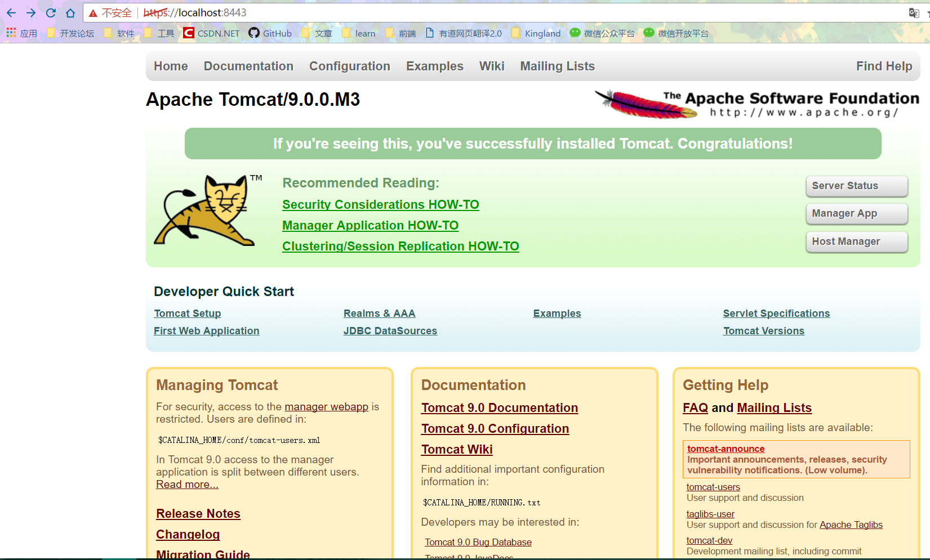Click the $CATALINA_HOME/conf/tomcat-users.xml path text
The image size is (930, 560).
point(239,440)
